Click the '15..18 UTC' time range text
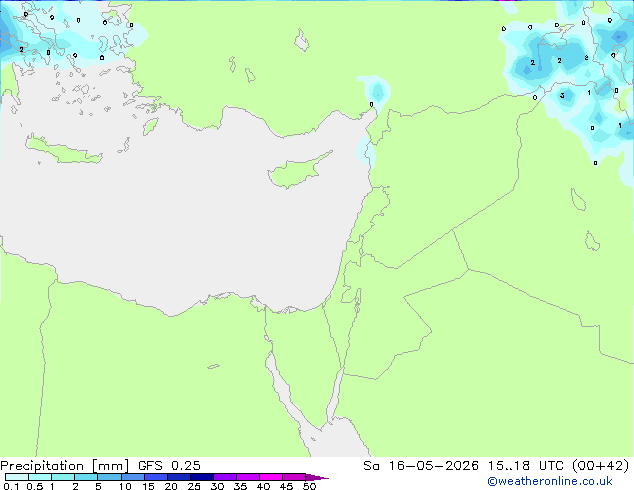 coord(525,466)
